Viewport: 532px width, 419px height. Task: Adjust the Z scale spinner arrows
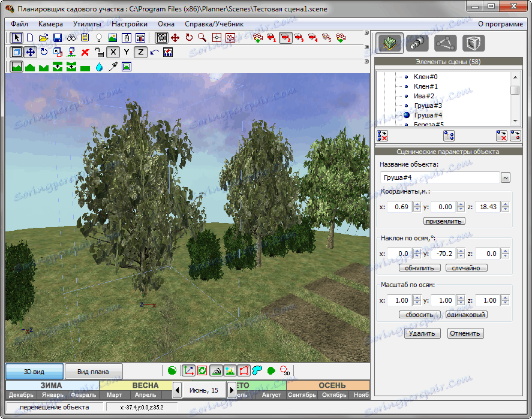click(505, 300)
